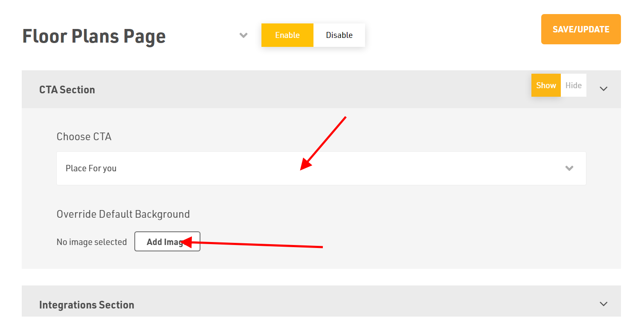Screen dimensions: 644x317
Task: Show the CTA Section
Action: pyautogui.click(x=546, y=85)
